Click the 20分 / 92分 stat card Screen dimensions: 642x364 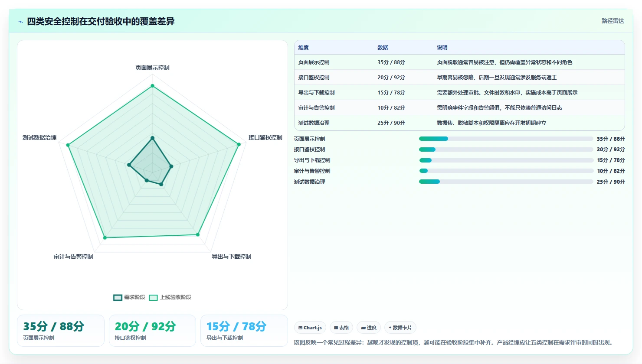(x=152, y=331)
